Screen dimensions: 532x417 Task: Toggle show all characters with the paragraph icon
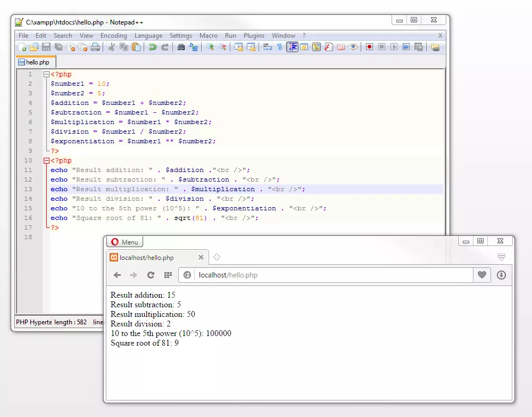[x=280, y=47]
